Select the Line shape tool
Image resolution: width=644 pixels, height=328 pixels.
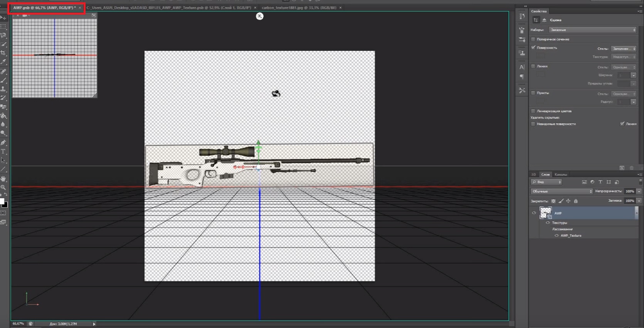[3, 169]
